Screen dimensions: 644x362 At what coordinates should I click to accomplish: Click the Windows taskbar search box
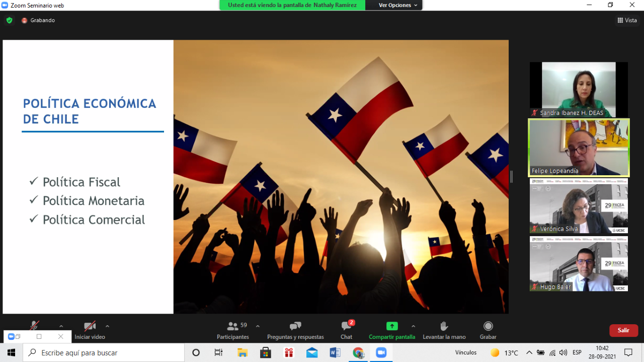pyautogui.click(x=104, y=352)
